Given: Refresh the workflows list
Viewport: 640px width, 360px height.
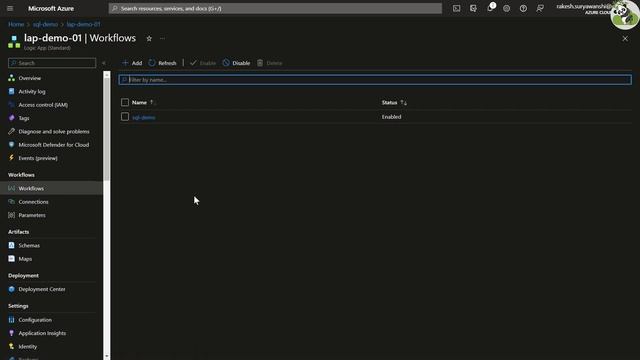Looking at the screenshot, I should coord(162,63).
